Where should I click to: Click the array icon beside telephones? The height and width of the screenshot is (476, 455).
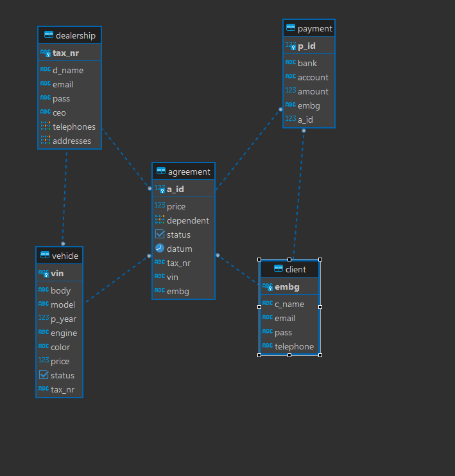[x=45, y=127]
